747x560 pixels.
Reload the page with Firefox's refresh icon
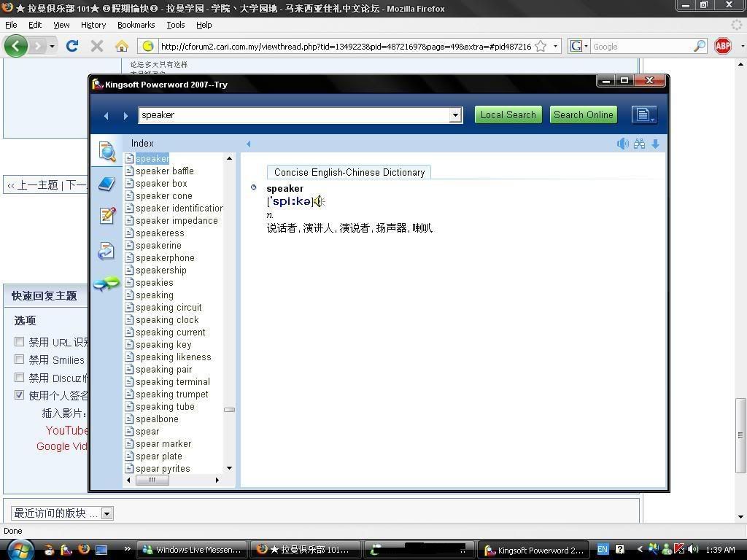71,46
